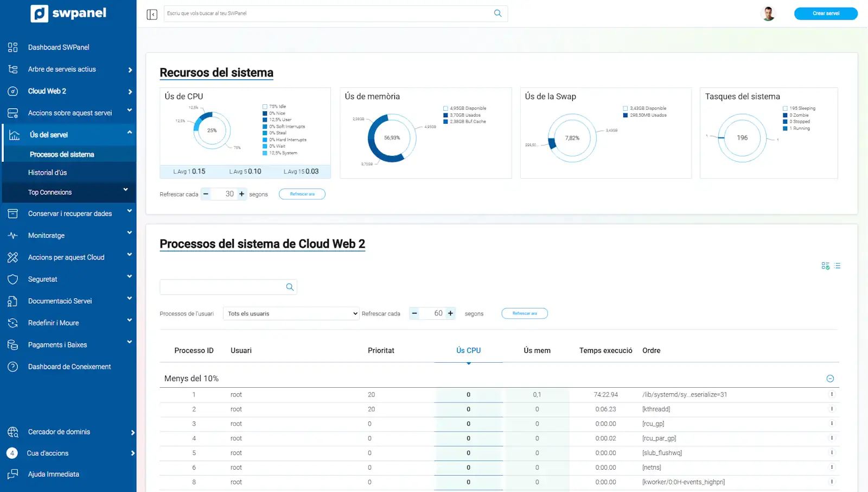
Task: Switch process list to grid view icon
Action: (x=826, y=266)
